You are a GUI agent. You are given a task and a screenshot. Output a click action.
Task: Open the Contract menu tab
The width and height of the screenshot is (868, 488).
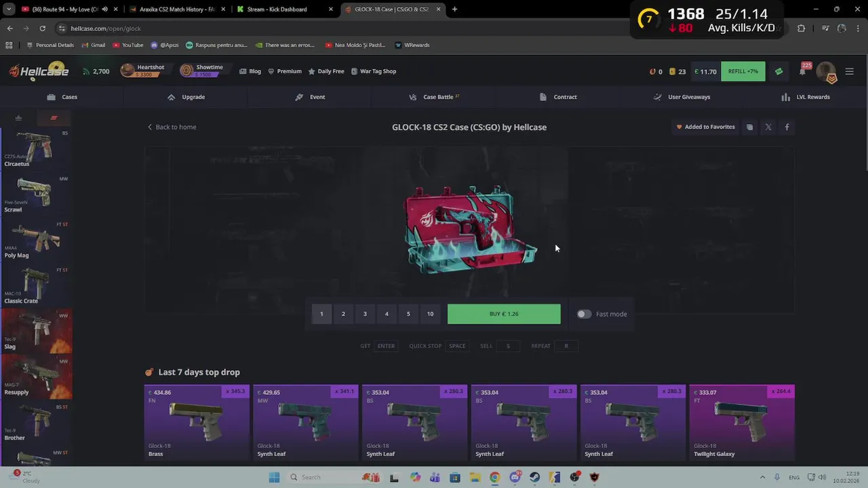[x=558, y=97]
